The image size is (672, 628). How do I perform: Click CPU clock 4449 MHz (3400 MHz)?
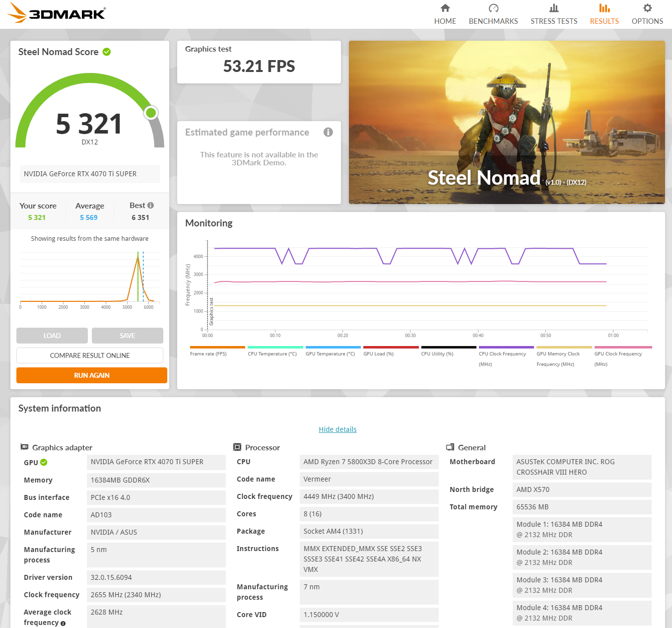(369, 496)
